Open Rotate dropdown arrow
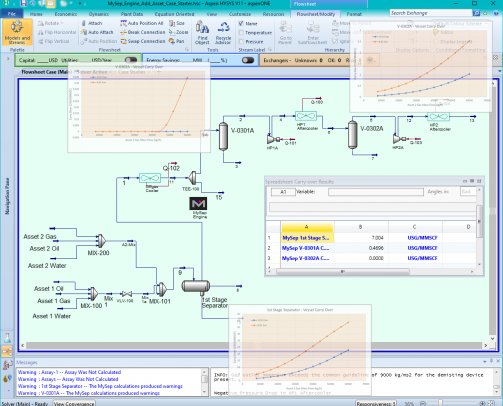The width and height of the screenshot is (503, 406). coord(62,23)
